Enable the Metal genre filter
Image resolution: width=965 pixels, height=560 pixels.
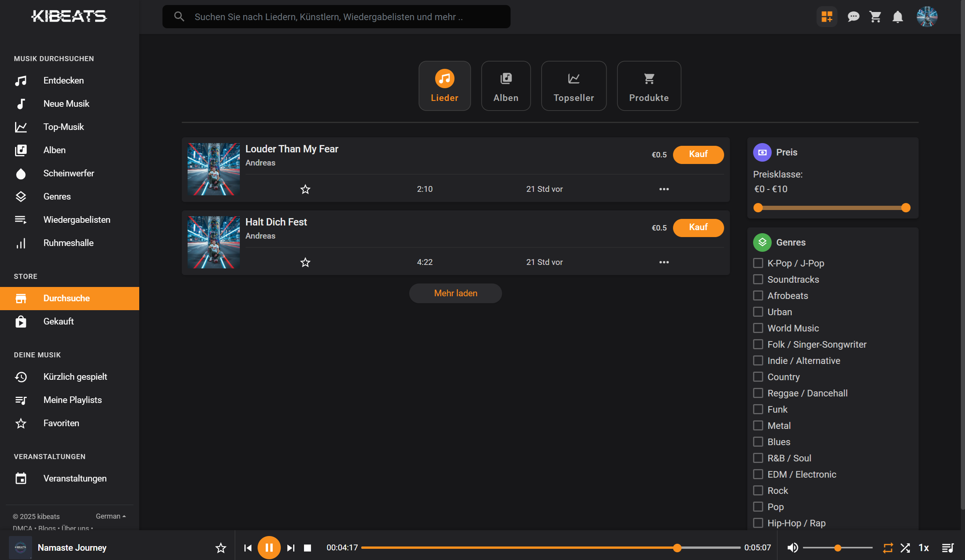coord(758,426)
